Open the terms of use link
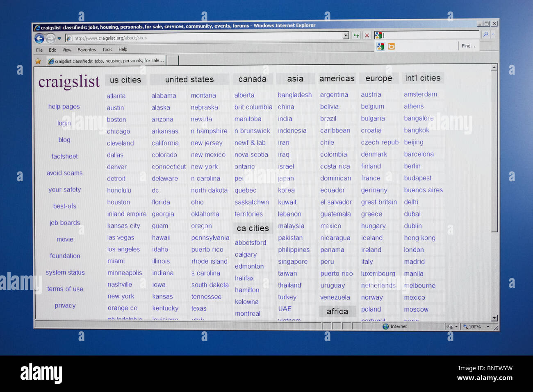Screen dimensions: 533x392 pyautogui.click(x=65, y=289)
